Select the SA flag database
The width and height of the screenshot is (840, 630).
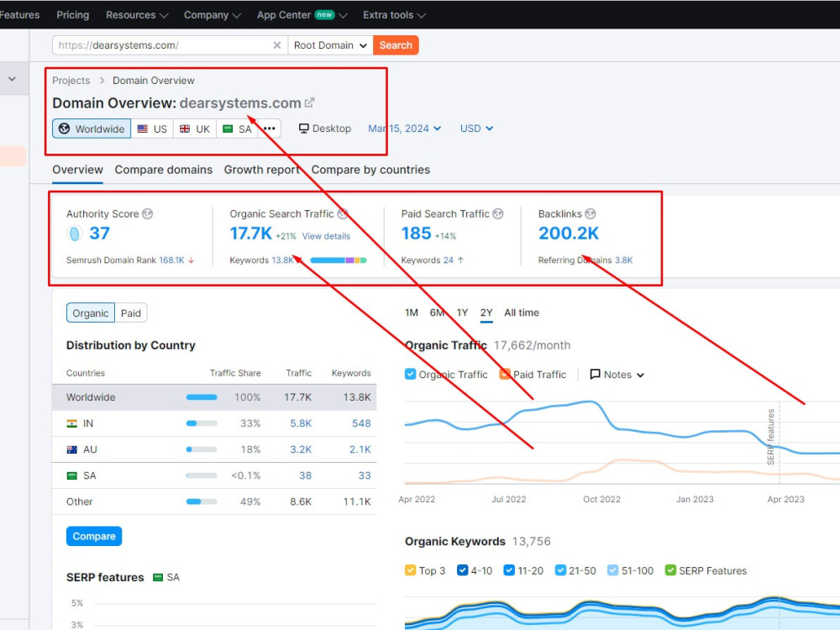click(x=238, y=129)
